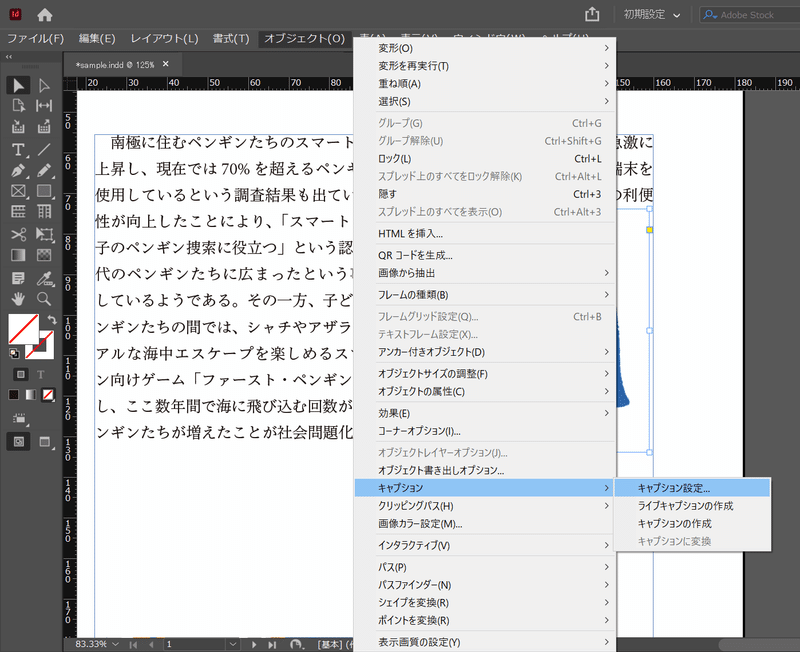
Task: Expand the パスファインダー(N) submenu
Action: (x=485, y=585)
